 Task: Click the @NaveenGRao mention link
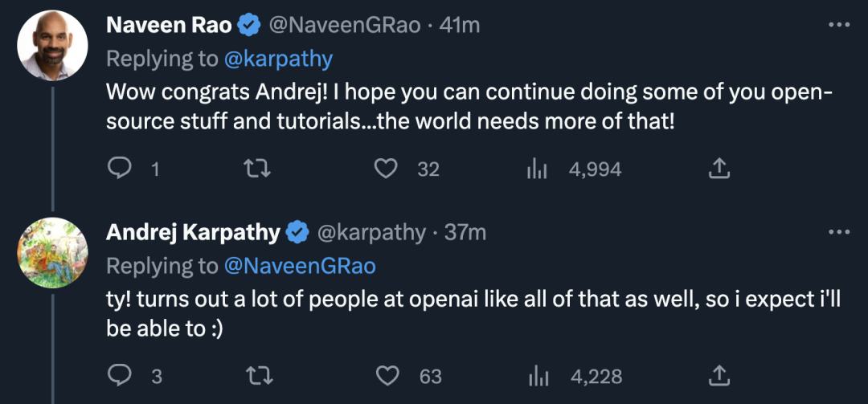pyautogui.click(x=300, y=266)
